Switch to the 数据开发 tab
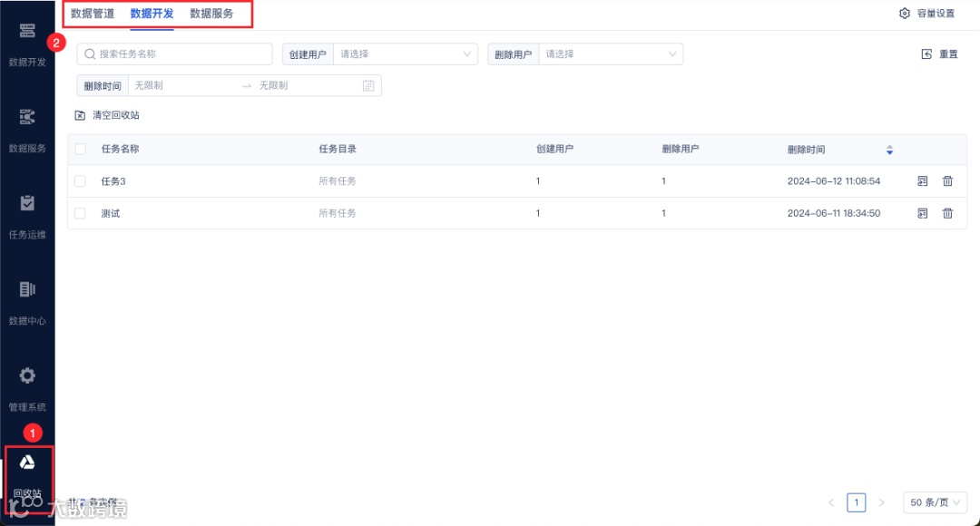This screenshot has width=980, height=526. click(152, 13)
